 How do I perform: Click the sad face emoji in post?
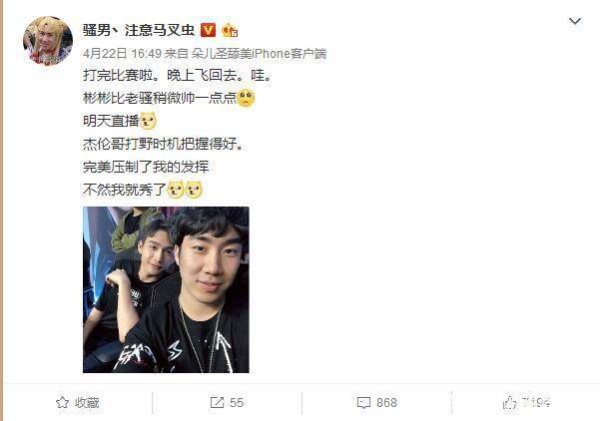pyautogui.click(x=246, y=98)
